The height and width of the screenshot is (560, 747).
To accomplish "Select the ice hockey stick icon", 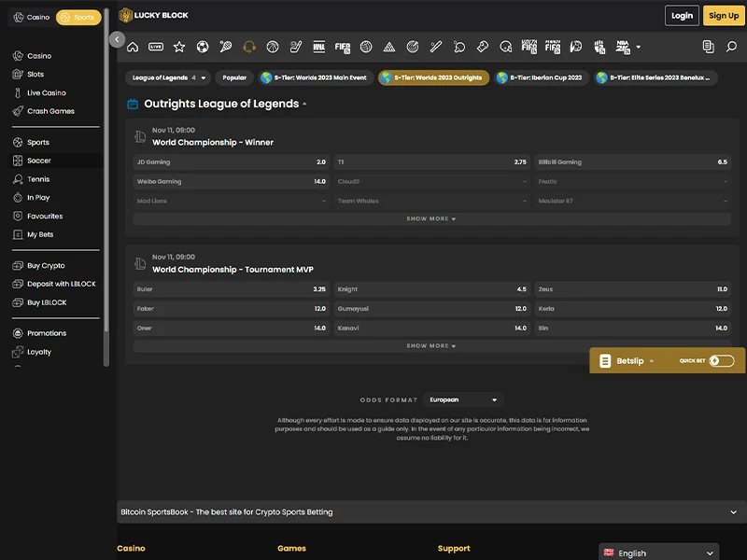I will click(x=296, y=47).
